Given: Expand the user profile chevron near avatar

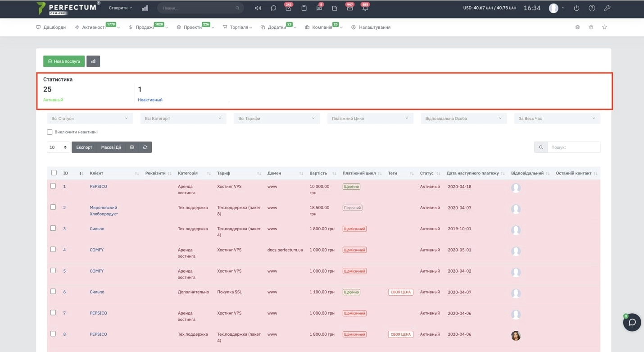Looking at the screenshot, I should pos(563,8).
